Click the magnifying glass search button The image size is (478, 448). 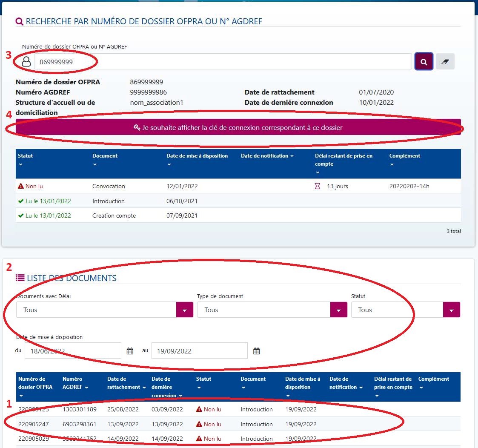point(424,62)
